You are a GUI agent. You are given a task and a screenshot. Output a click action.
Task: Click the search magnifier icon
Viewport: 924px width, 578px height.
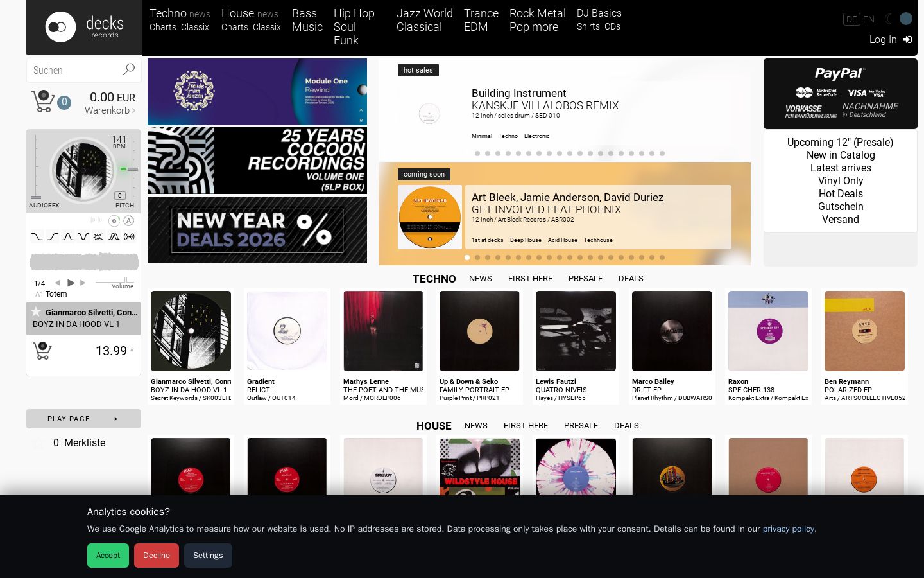128,69
